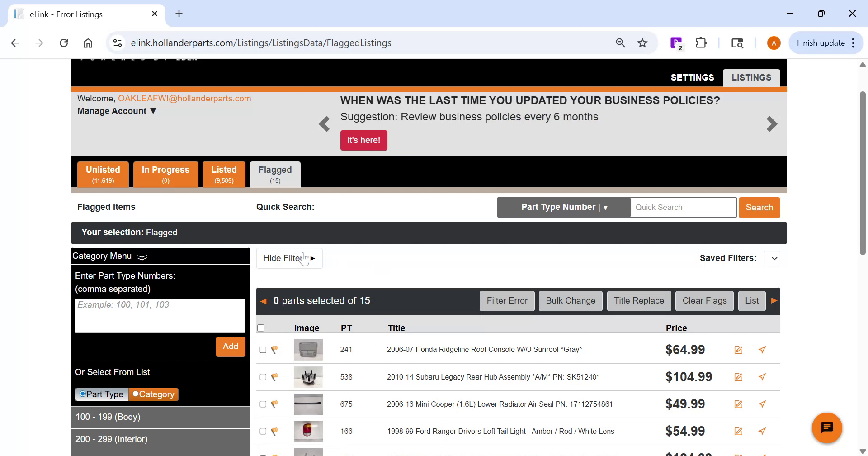Bookmark this page with the star icon
This screenshot has width=868, height=456.
coord(642,43)
